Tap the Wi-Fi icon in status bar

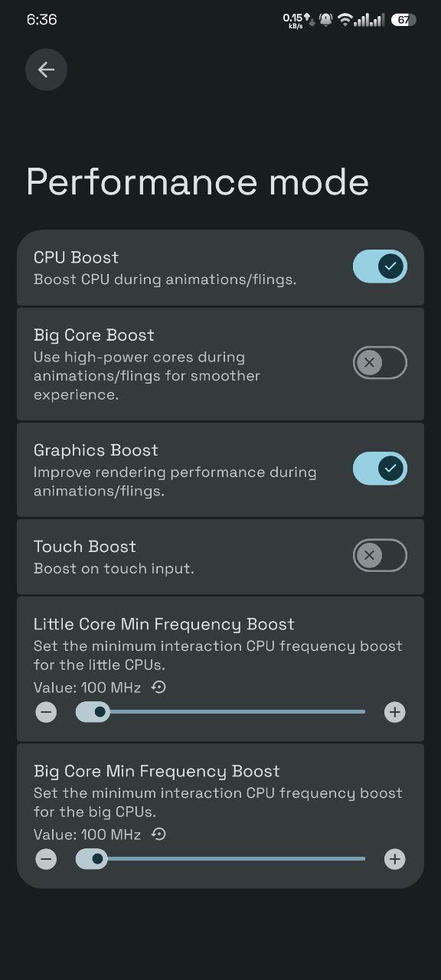click(345, 20)
